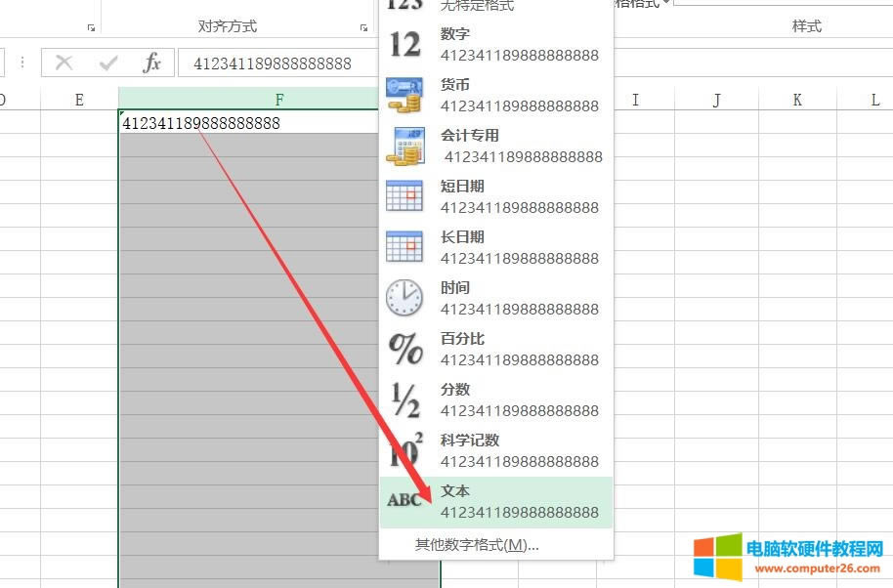Click the 时间 clock icon
Image resolution: width=893 pixels, height=588 pixels.
click(x=404, y=298)
